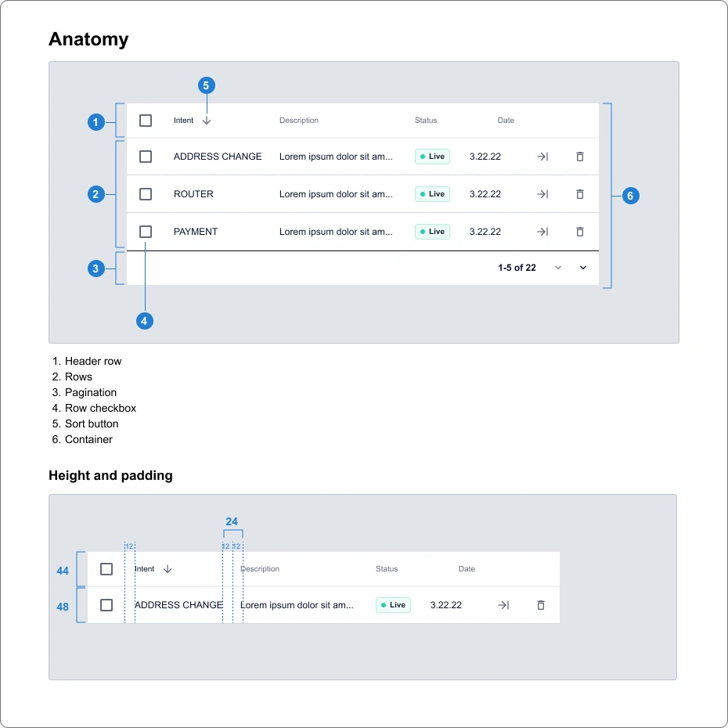
Task: Delete the ROUTER row via trash icon
Action: point(580,194)
